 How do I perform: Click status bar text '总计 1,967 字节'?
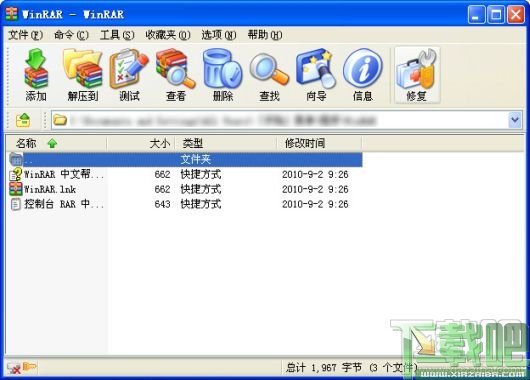324,367
